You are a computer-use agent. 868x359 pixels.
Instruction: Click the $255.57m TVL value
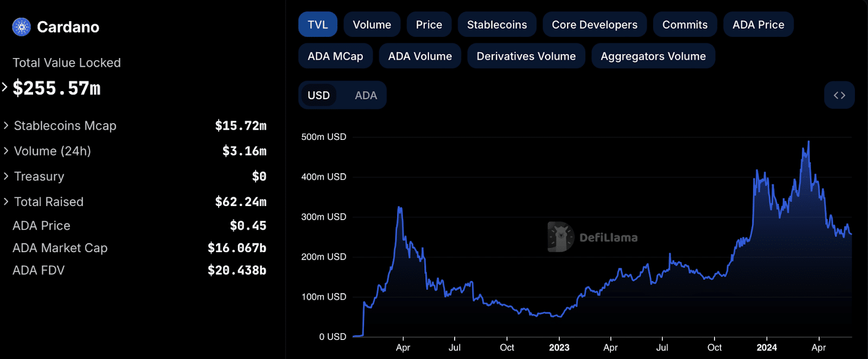[56, 88]
